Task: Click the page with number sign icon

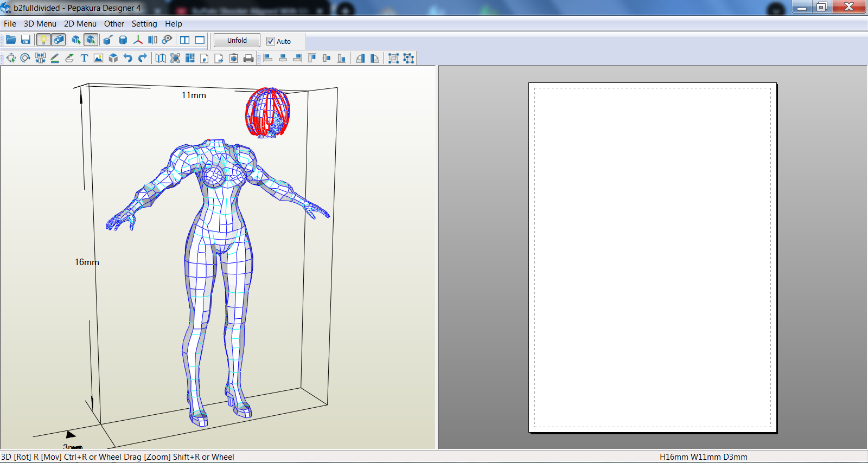Action: pos(205,58)
